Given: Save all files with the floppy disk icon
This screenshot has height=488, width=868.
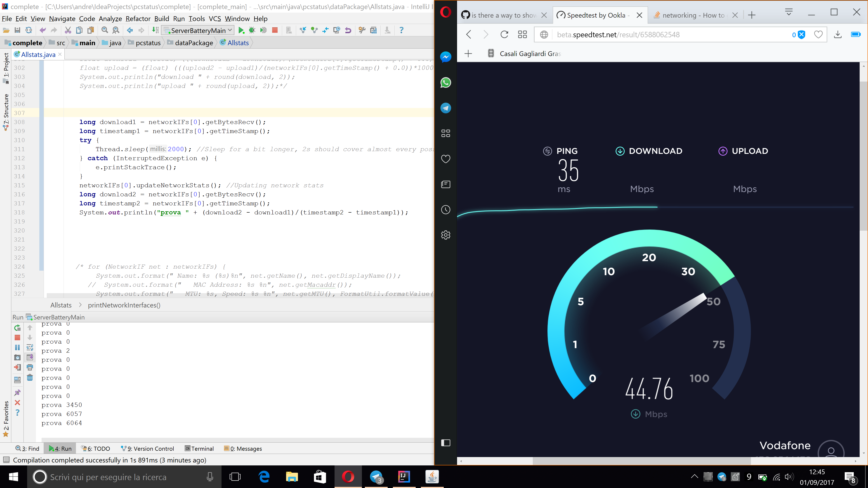Looking at the screenshot, I should click(x=17, y=30).
